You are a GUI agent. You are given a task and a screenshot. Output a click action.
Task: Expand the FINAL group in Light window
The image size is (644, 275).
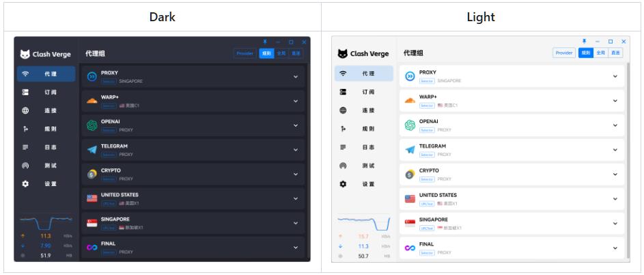coord(615,248)
